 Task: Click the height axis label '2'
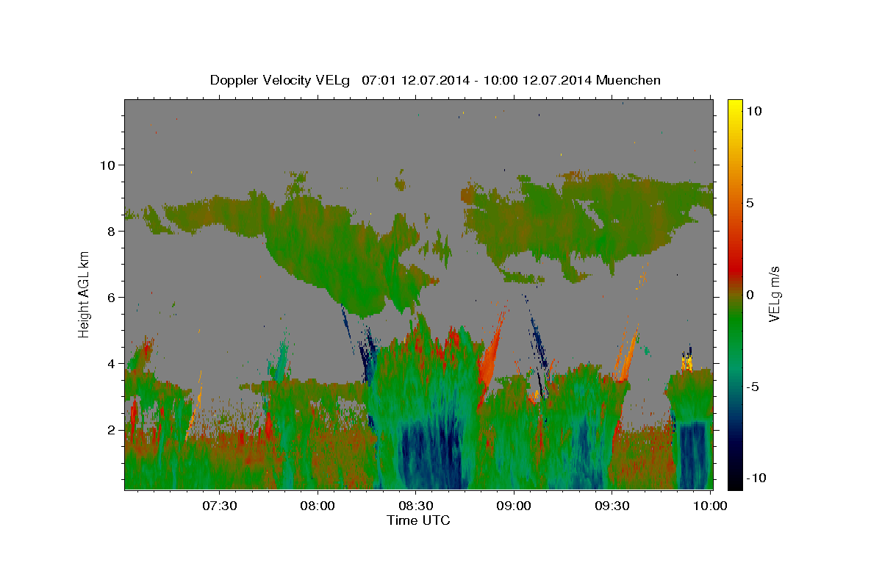pos(112,430)
